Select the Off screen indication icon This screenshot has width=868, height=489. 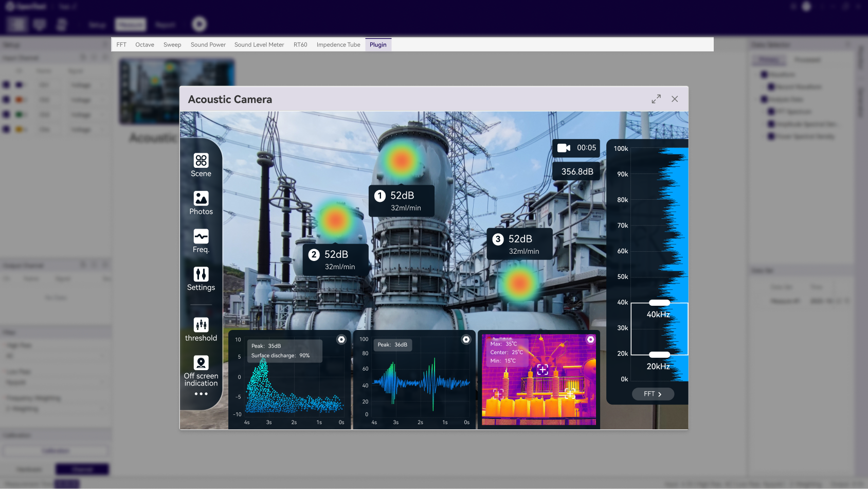coord(201,363)
